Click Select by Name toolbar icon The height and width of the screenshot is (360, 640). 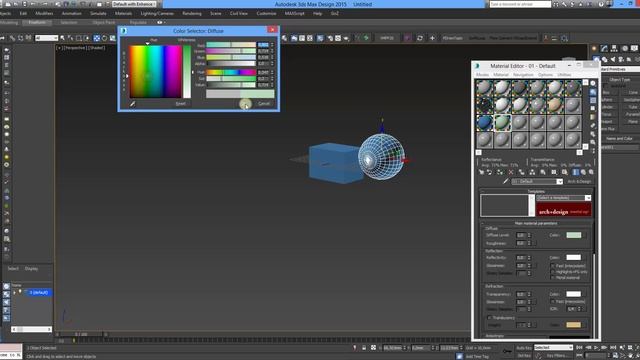70,38
